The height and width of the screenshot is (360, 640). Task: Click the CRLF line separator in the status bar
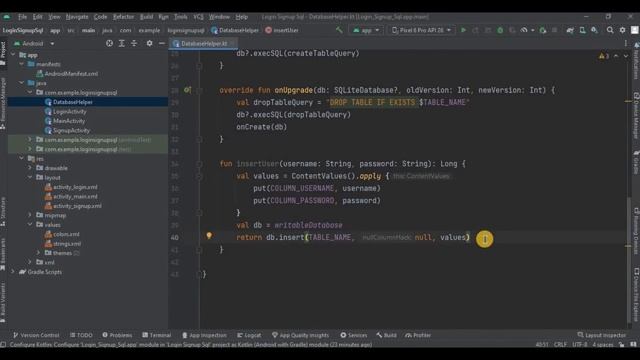(560, 344)
